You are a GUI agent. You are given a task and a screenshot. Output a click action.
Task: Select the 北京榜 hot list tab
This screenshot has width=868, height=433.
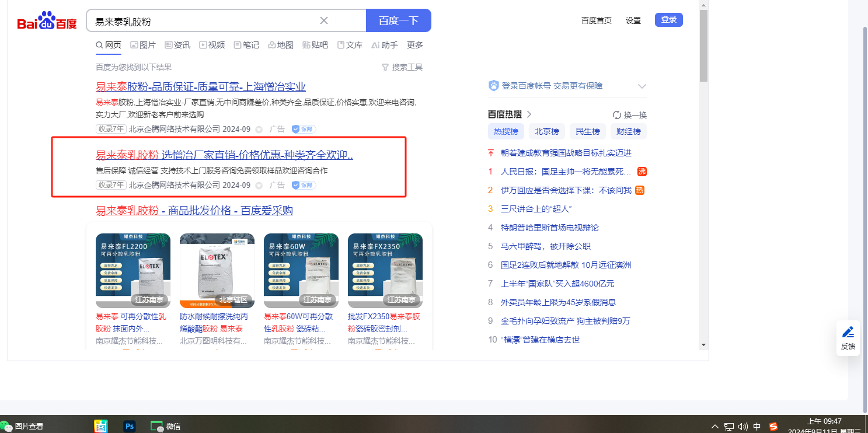tap(547, 131)
